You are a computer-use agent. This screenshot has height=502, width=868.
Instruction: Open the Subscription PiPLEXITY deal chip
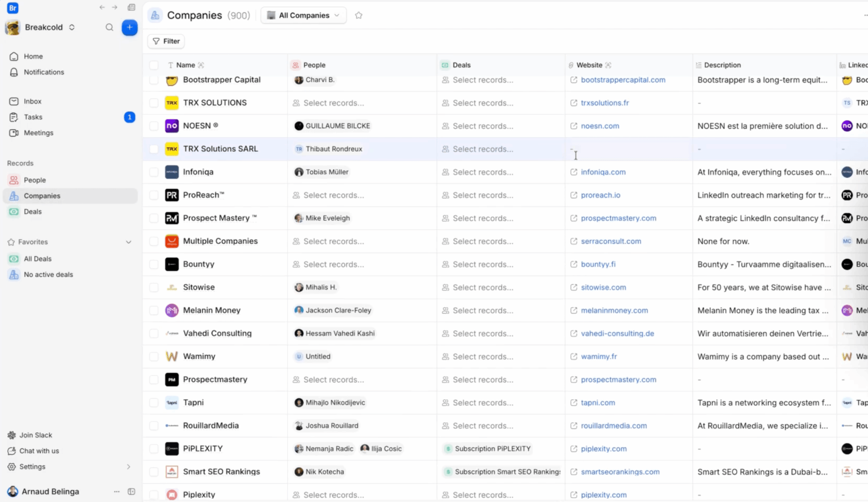(x=488, y=449)
